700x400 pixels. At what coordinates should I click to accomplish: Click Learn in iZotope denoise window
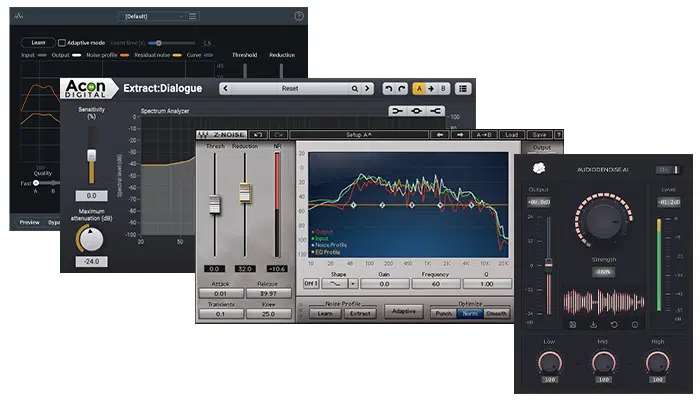tap(38, 43)
